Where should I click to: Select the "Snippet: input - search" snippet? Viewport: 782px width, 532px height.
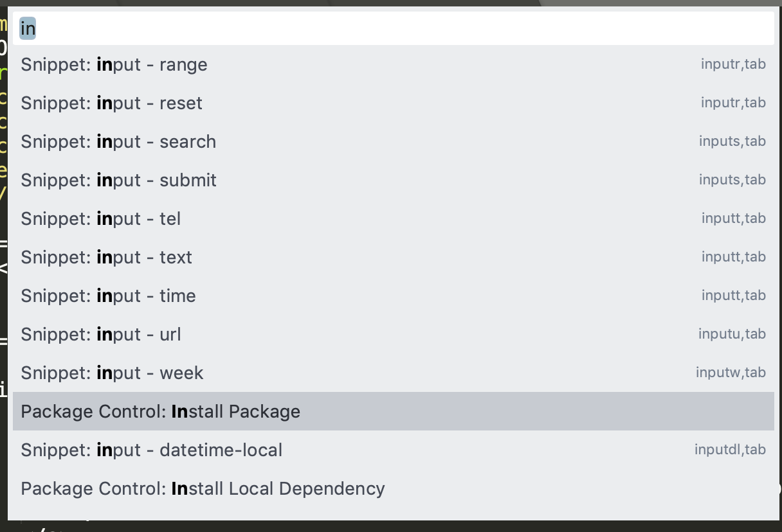point(118,141)
